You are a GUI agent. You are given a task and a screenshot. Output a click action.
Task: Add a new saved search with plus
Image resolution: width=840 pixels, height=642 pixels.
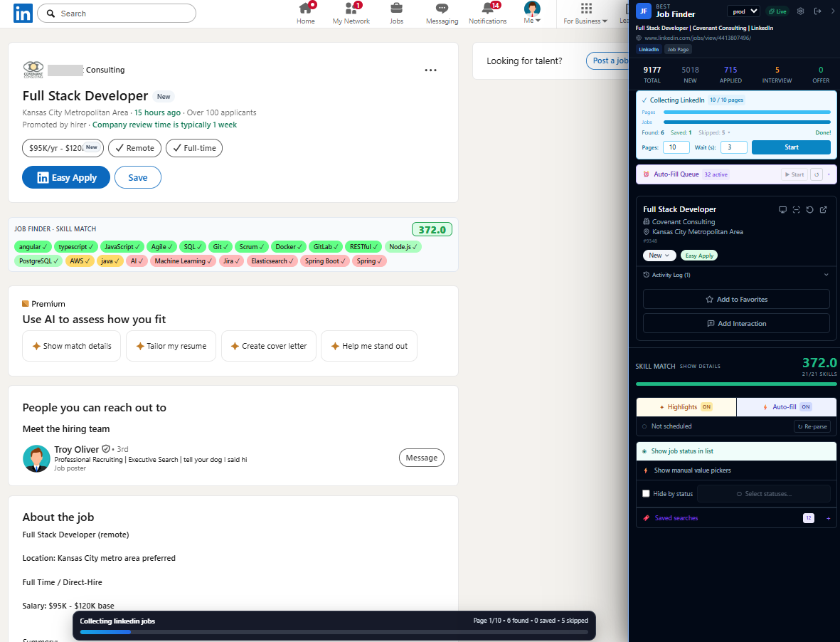click(828, 518)
